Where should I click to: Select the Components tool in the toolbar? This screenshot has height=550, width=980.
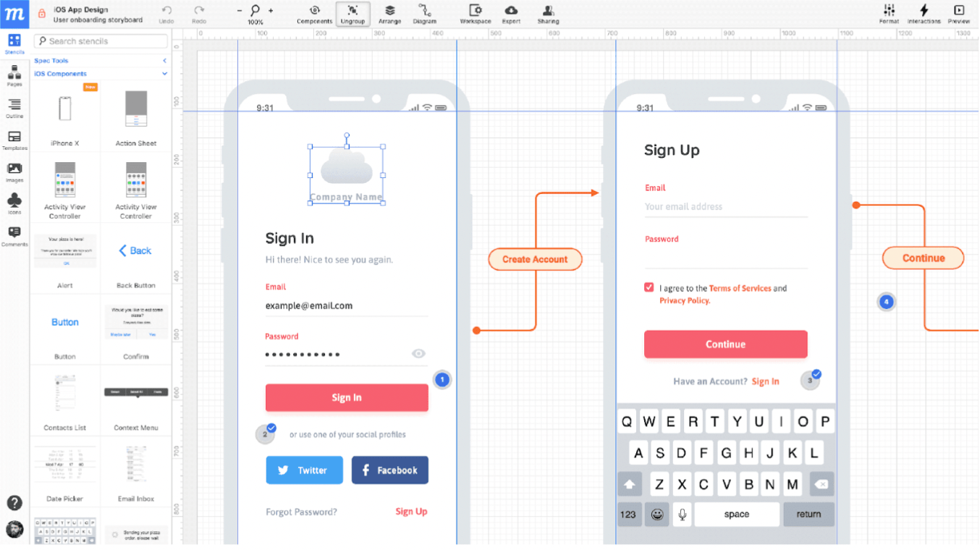[x=314, y=13]
